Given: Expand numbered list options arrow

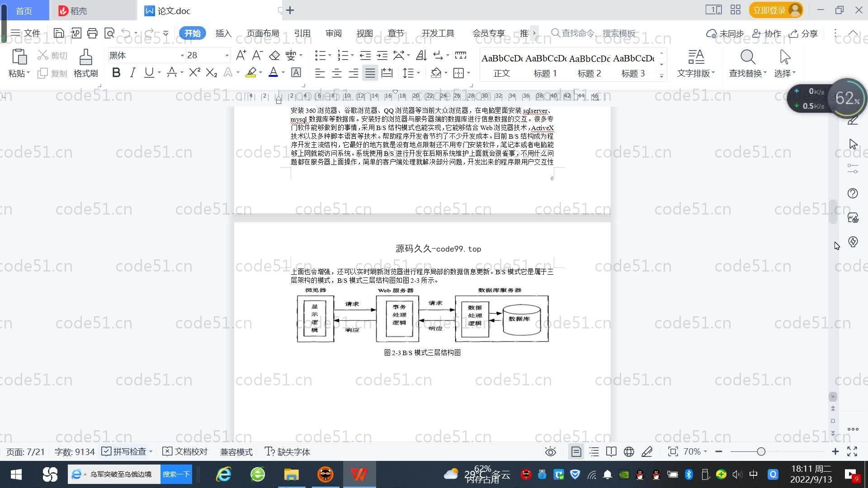Looking at the screenshot, I should tap(352, 55).
